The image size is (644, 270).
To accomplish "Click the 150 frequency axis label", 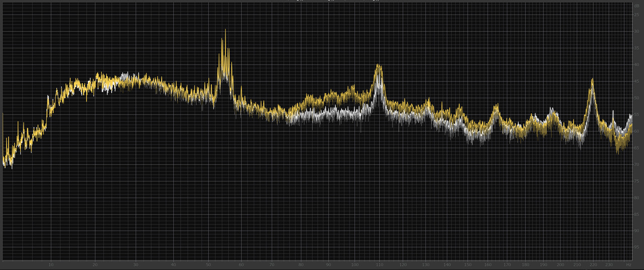I will pyautogui.click(x=467, y=264).
